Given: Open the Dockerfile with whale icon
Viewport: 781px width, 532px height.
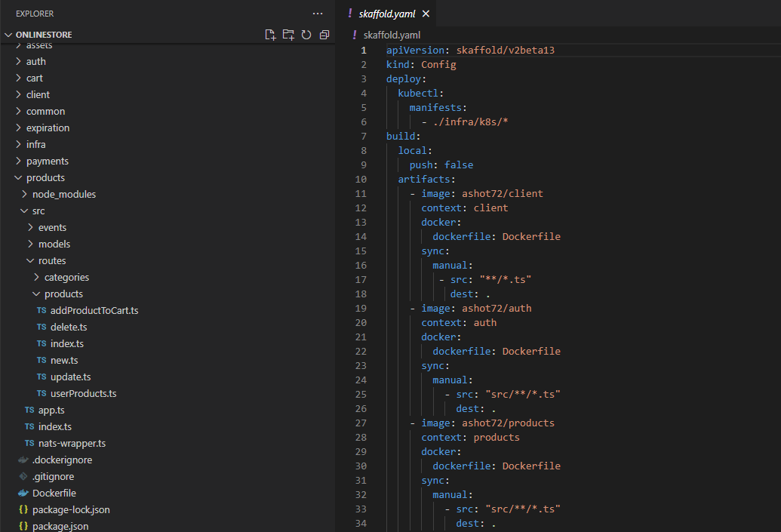Looking at the screenshot, I should click(x=54, y=493).
